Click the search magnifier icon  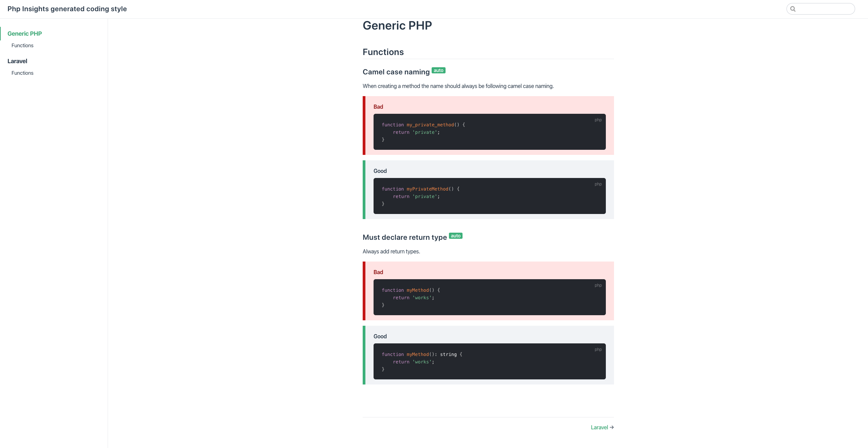point(793,9)
